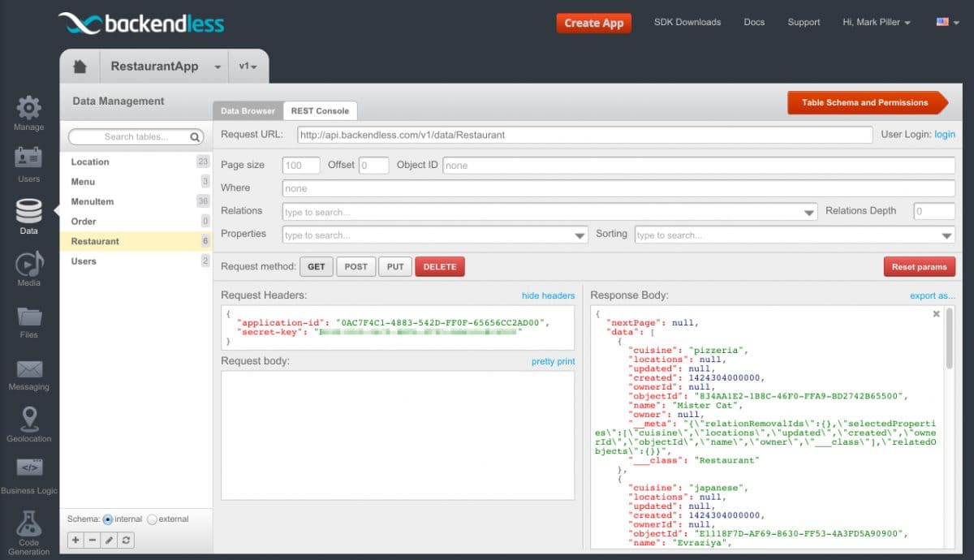
Task: Open the Code Generation flask icon
Action: pos(29,523)
